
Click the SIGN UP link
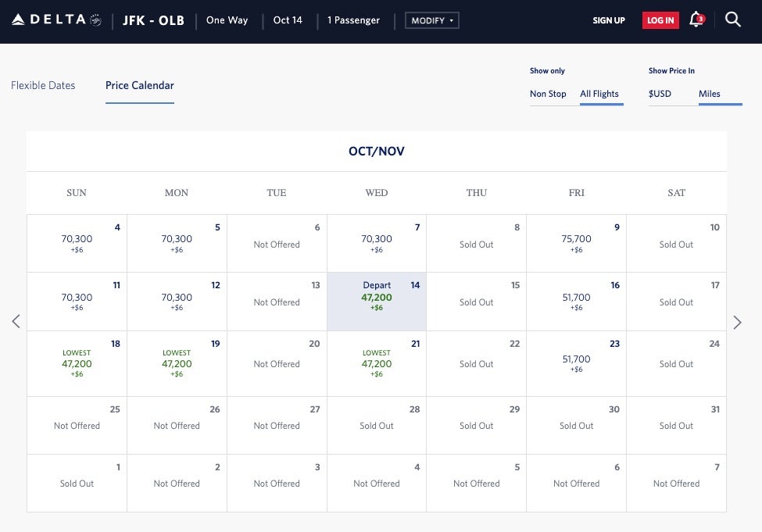[609, 21]
